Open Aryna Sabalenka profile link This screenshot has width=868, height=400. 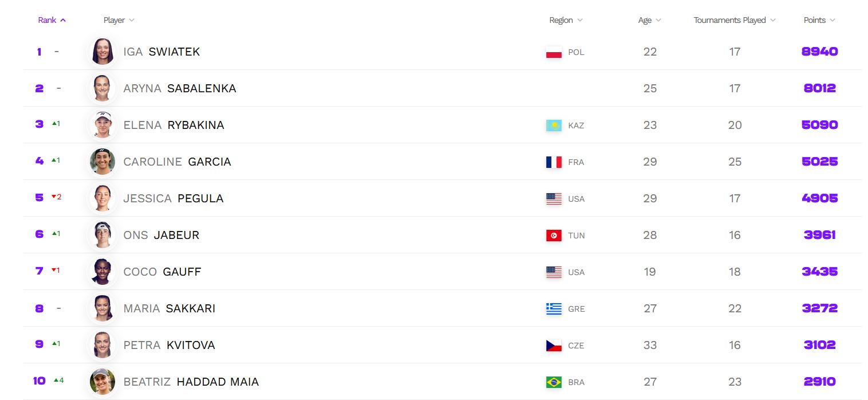179,88
